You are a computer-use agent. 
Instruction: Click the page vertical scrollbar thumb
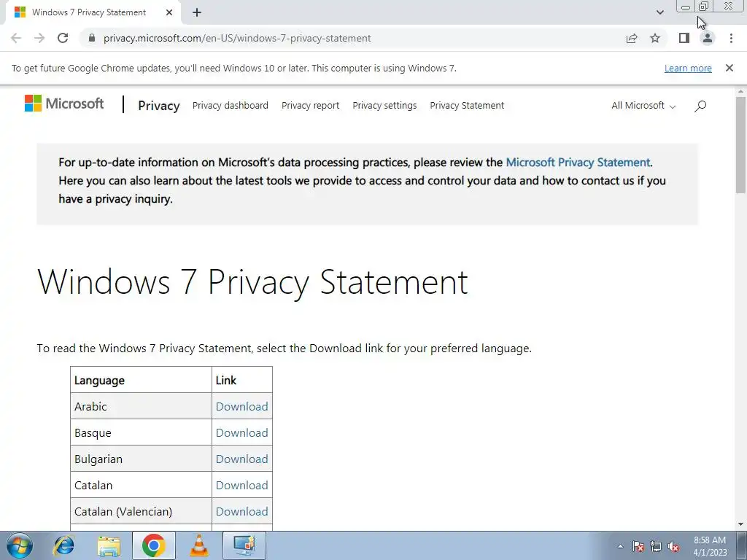tap(740, 145)
